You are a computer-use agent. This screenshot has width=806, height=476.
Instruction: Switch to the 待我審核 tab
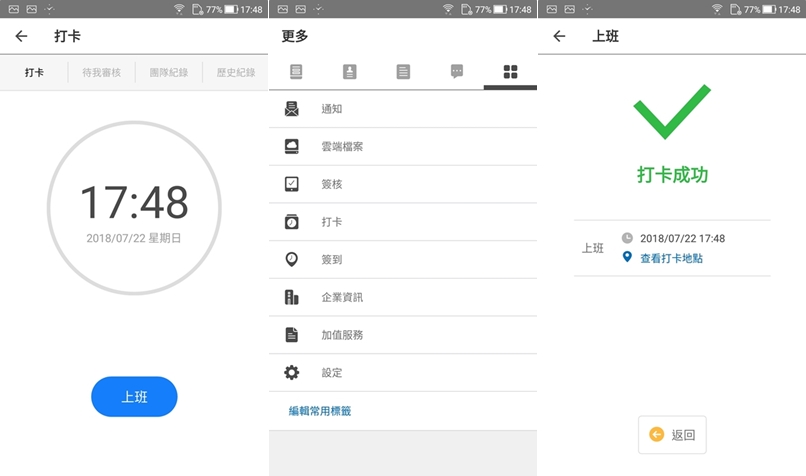point(101,73)
